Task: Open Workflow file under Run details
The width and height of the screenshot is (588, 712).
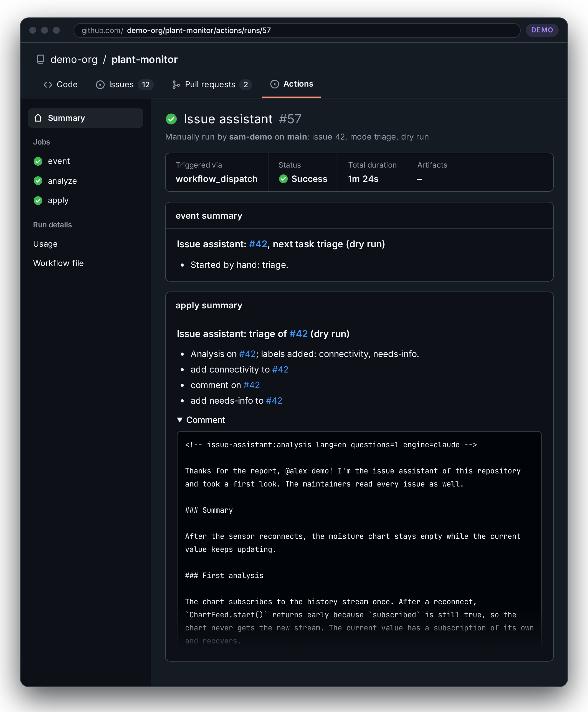Action: 58,263
